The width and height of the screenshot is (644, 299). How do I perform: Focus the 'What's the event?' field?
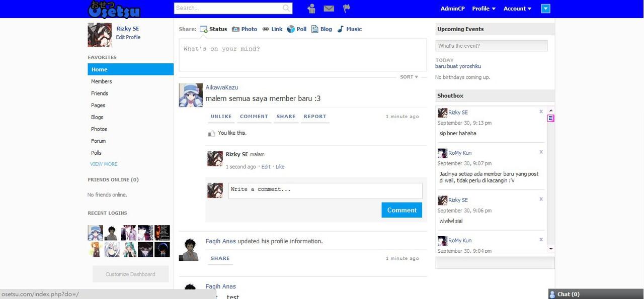491,46
